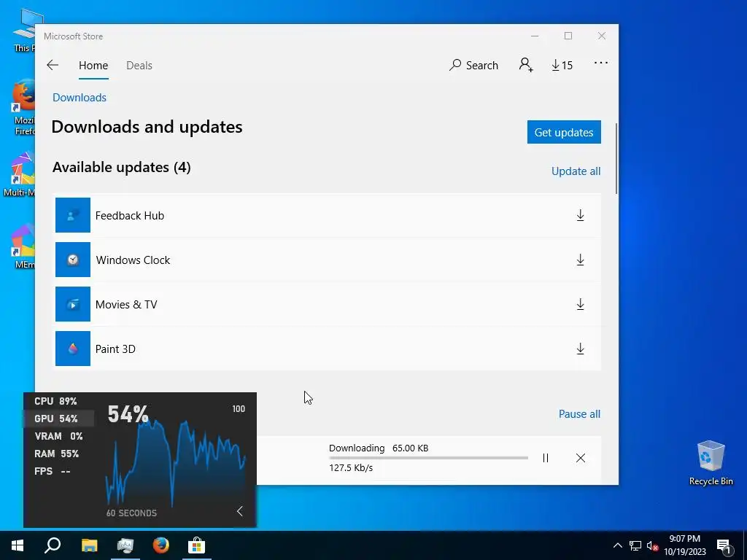The image size is (747, 560).
Task: Click the Get updates button
Action: (564, 132)
